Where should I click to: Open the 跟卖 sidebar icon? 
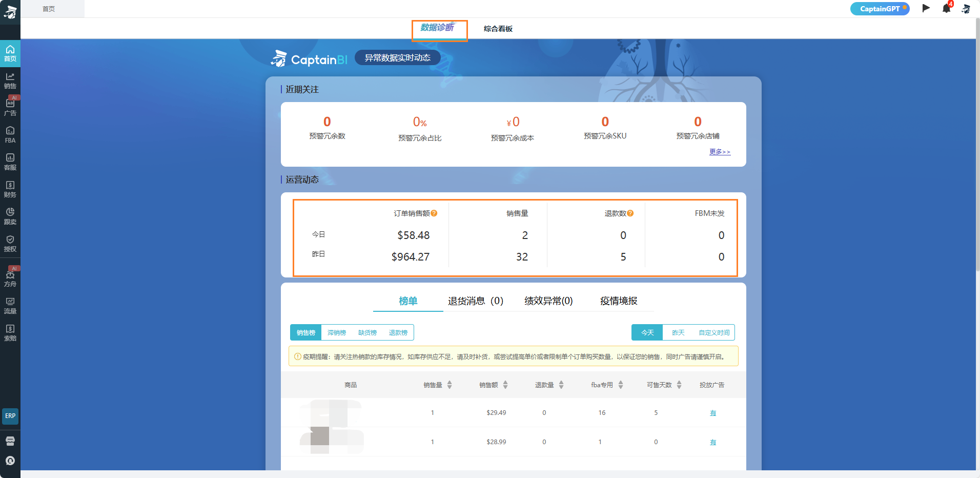coord(10,216)
